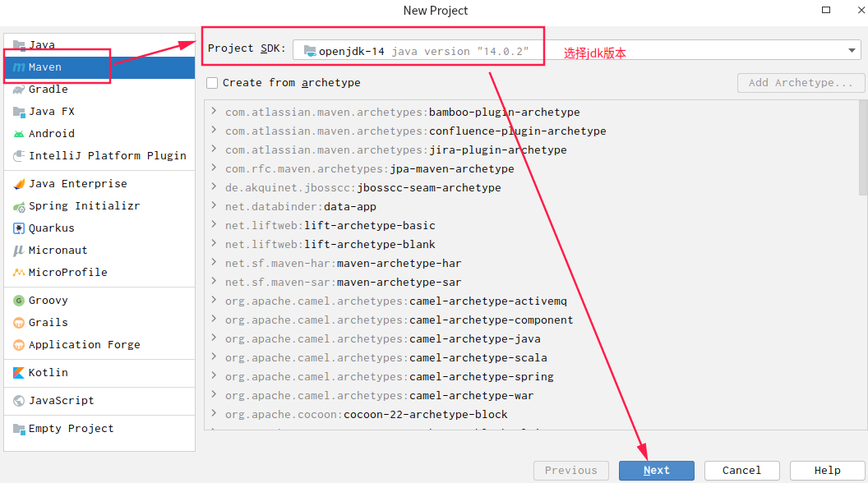
Task: Click the openjdk-14 SDK folder icon
Action: tap(310, 51)
